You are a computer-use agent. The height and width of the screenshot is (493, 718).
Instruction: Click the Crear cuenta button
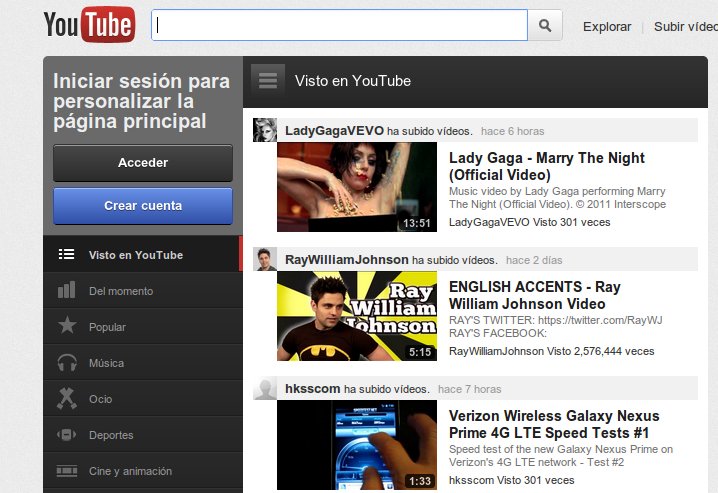[143, 206]
